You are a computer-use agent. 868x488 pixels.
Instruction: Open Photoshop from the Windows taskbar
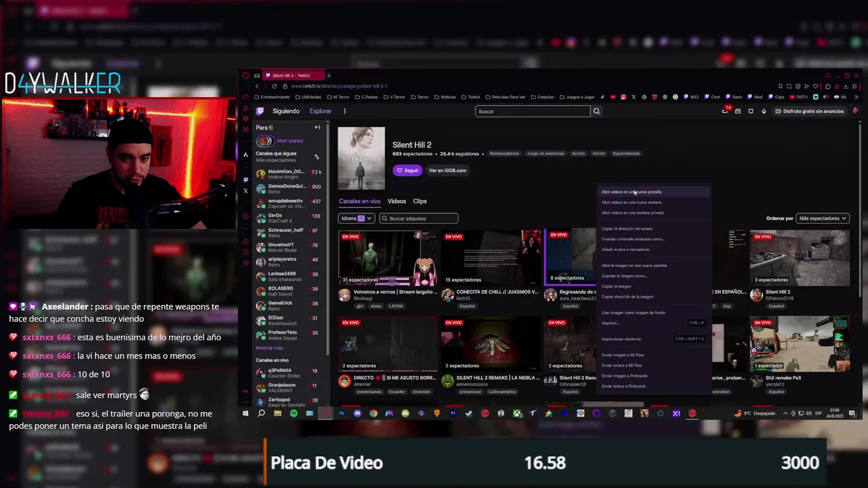[x=342, y=413]
